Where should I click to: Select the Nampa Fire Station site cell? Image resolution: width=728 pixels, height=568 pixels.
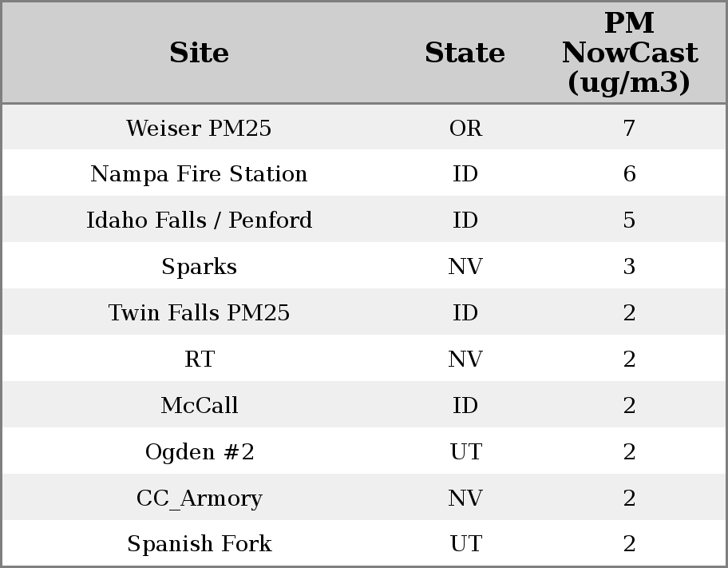click(x=199, y=174)
